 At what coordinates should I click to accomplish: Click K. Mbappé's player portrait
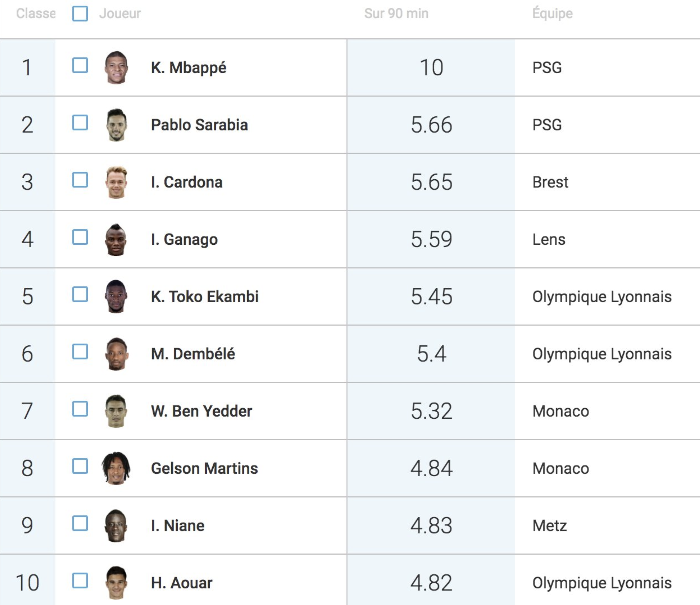116,67
